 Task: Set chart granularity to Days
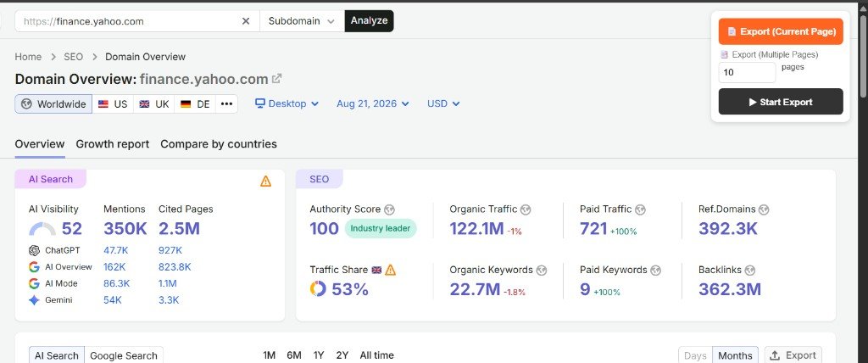click(695, 355)
